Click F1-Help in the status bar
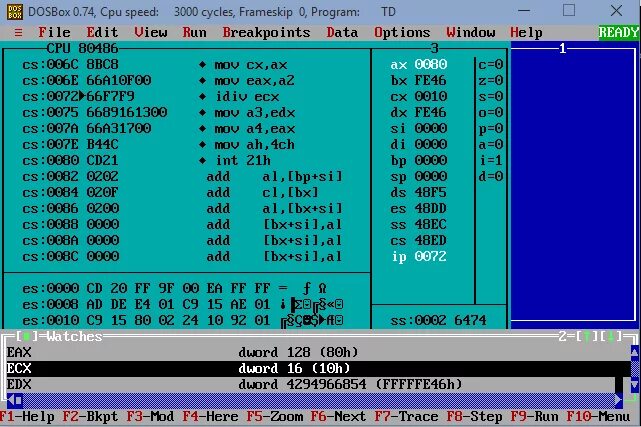 coord(27,416)
